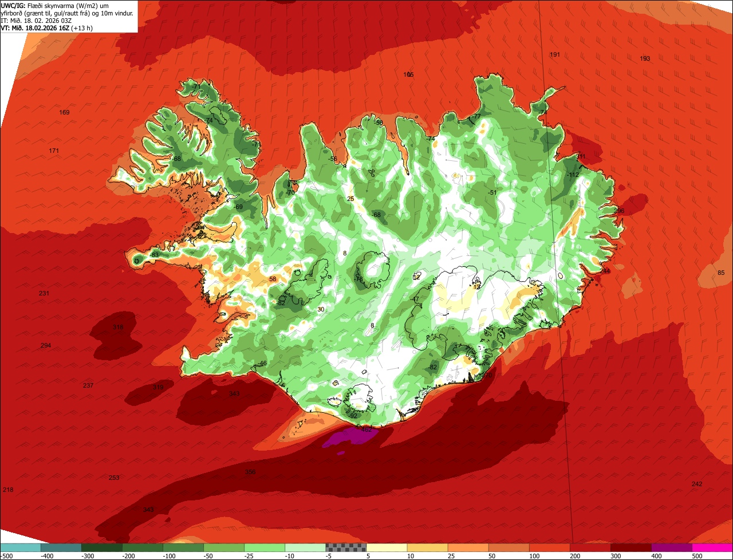Click the -92 value near the south glacier
This screenshot has width=733, height=560.
point(353,416)
